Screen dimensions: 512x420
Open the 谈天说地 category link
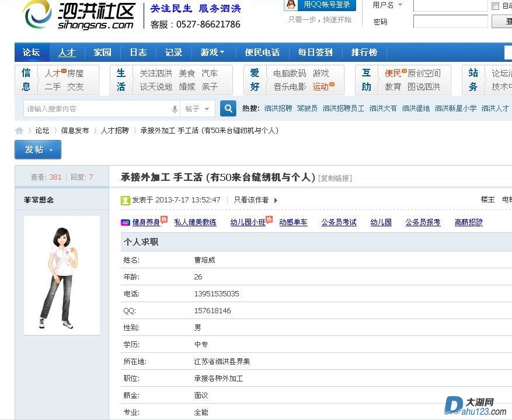coord(156,87)
